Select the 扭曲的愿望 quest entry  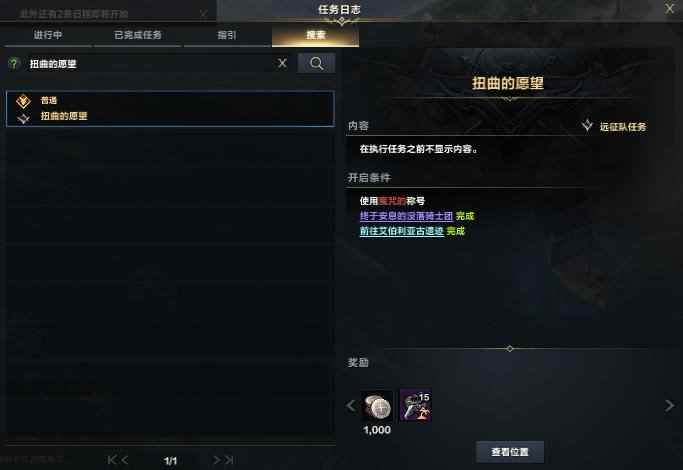coord(170,109)
